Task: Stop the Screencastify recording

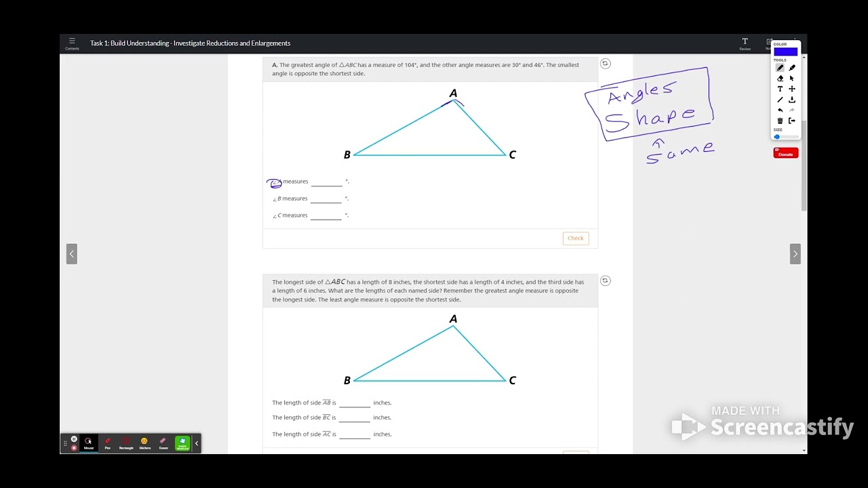Action: (x=74, y=448)
